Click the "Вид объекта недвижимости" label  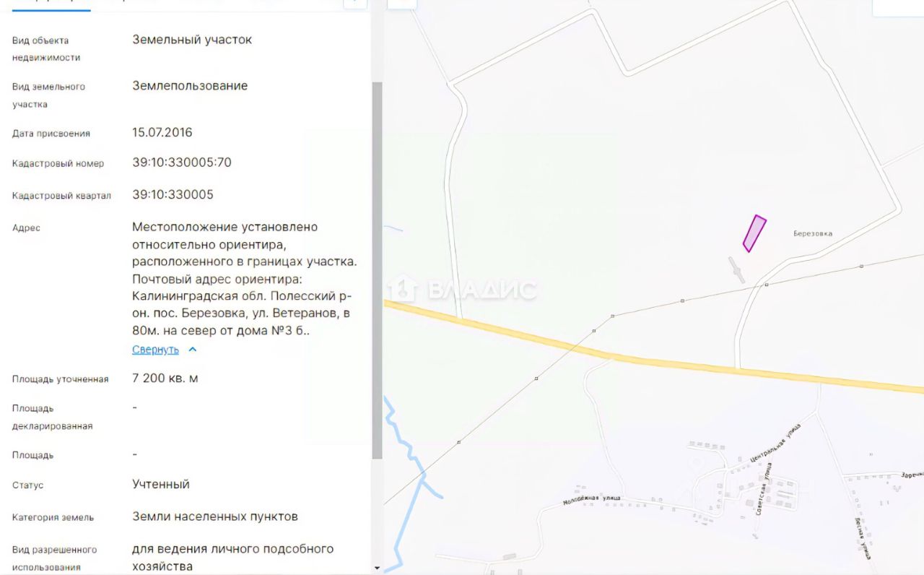(x=46, y=49)
